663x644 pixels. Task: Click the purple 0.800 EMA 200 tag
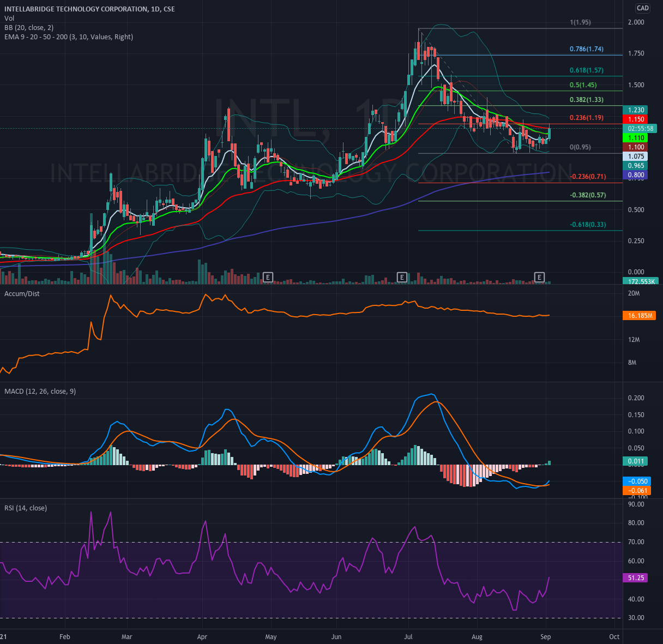636,175
